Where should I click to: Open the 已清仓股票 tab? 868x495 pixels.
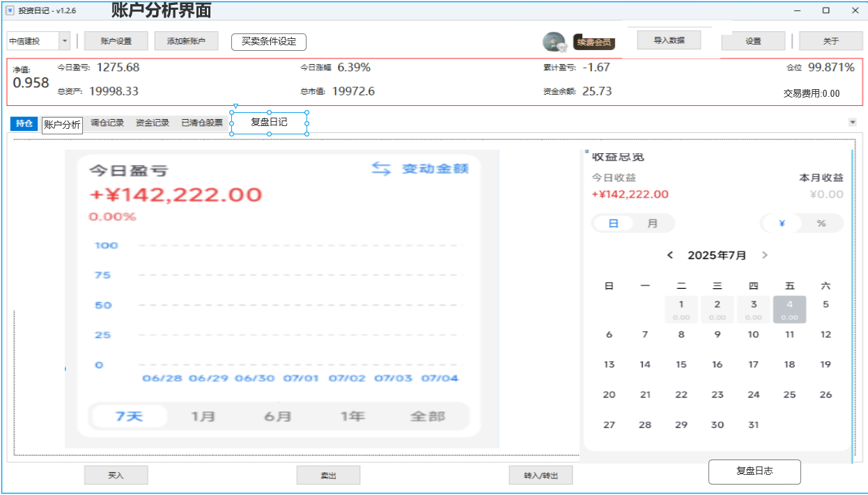point(201,122)
